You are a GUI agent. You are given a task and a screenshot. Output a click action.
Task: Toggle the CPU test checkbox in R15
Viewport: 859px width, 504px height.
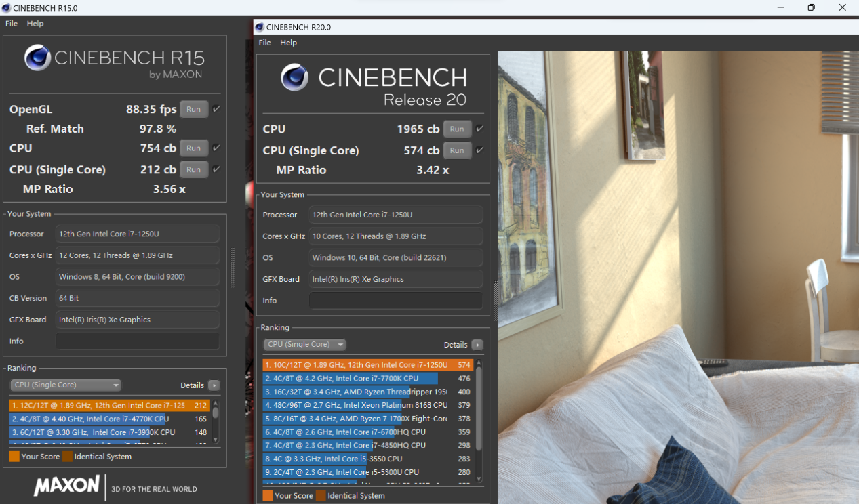click(216, 148)
